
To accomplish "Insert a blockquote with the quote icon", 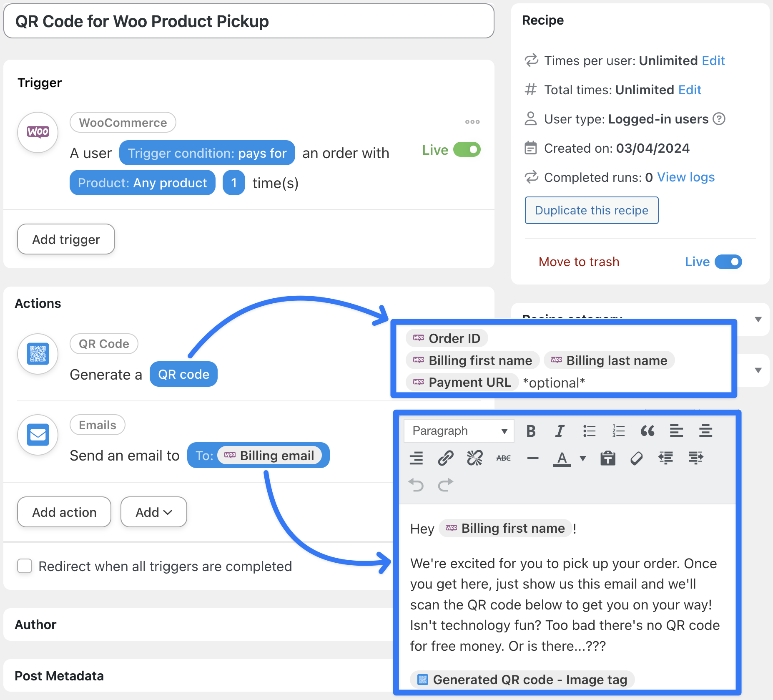I will pos(647,431).
